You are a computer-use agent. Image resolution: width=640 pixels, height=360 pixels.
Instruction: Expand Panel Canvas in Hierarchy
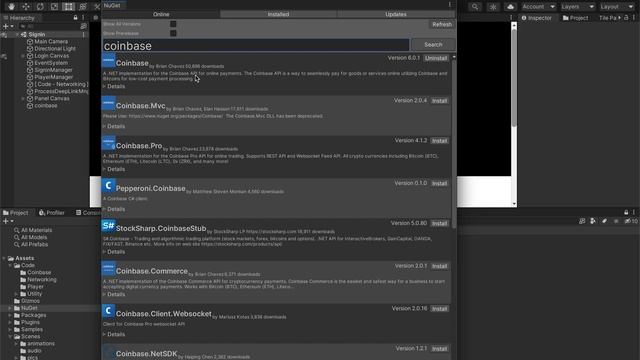(23, 98)
